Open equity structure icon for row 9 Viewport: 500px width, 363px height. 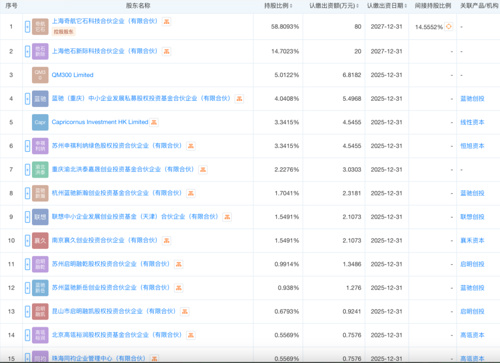(227, 217)
